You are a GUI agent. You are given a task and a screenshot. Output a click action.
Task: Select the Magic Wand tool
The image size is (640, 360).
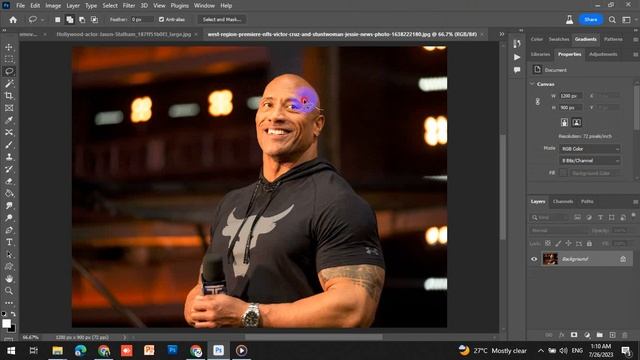point(9,84)
